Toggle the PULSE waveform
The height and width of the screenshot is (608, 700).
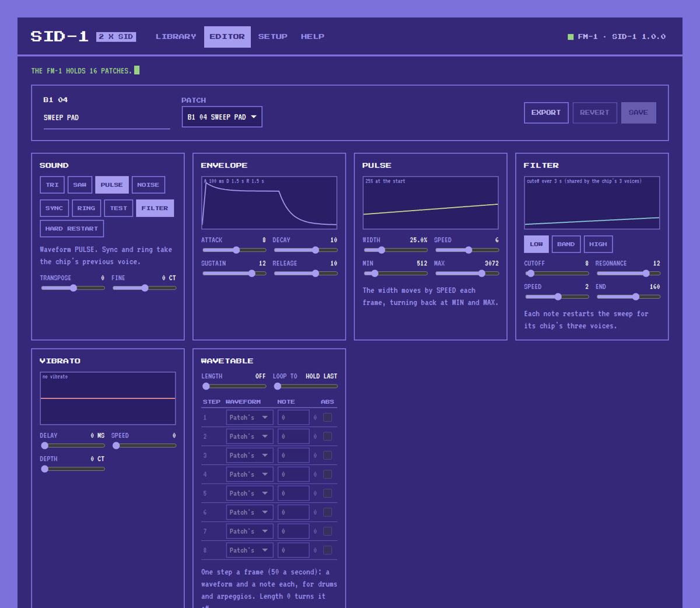click(112, 185)
